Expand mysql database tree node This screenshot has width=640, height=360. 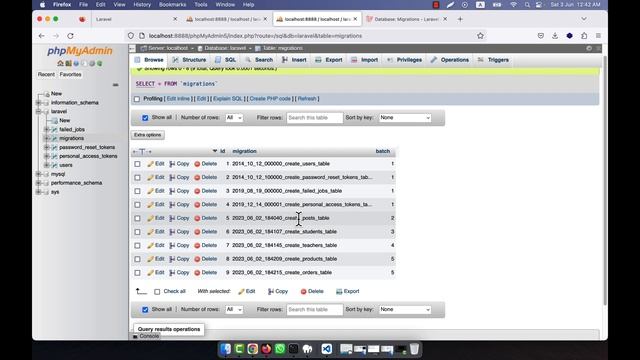tap(38, 174)
